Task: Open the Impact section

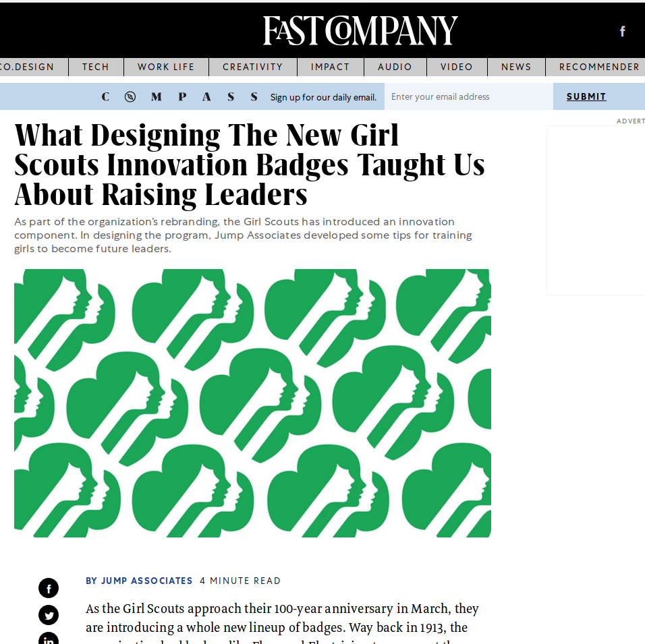Action: point(331,67)
